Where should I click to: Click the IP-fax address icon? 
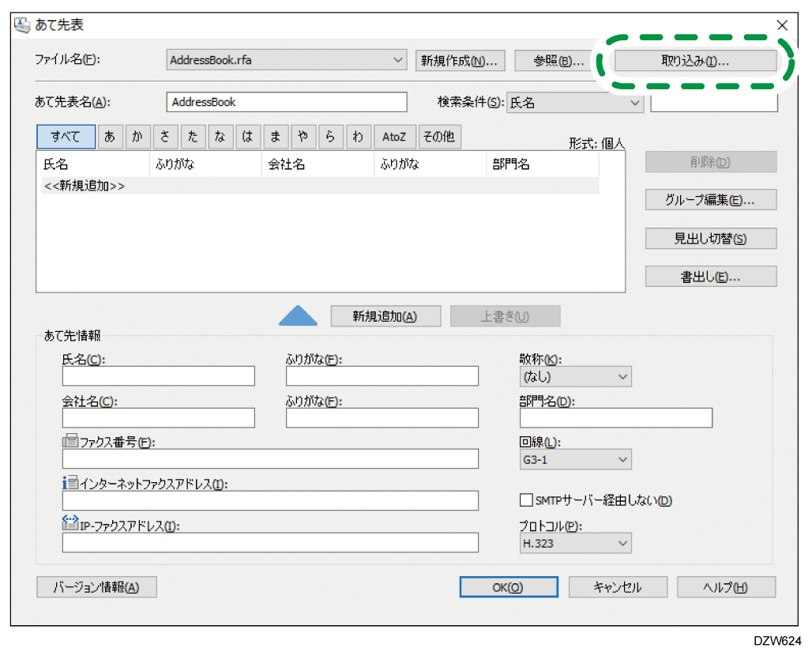(x=70, y=525)
